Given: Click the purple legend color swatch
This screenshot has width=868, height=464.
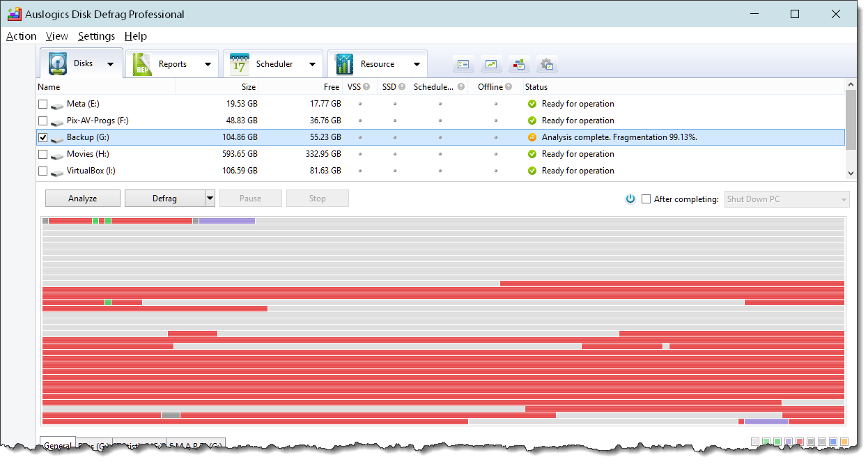Looking at the screenshot, I should point(789,442).
